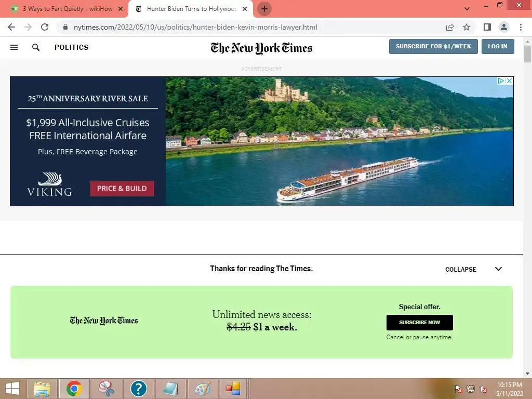Click the COLLAPSE label
Screen dimensions: 532x399
[x=461, y=270]
